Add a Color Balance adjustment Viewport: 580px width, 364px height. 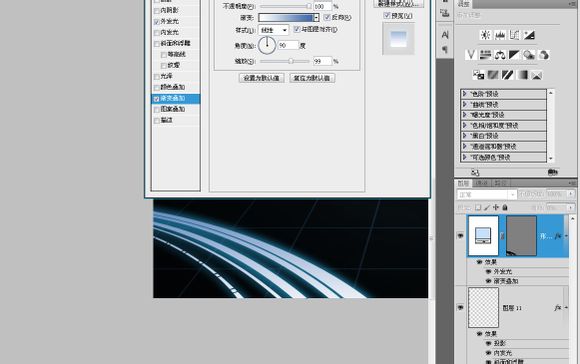[x=500, y=55]
